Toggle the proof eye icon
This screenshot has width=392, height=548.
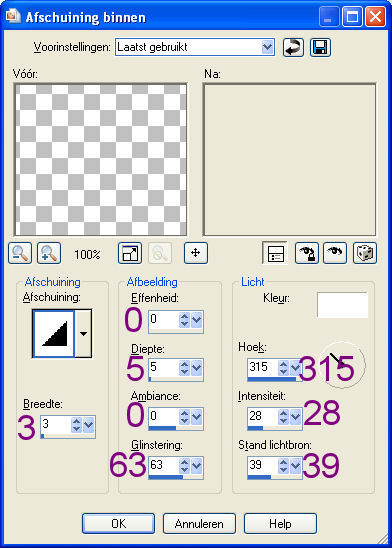click(335, 253)
